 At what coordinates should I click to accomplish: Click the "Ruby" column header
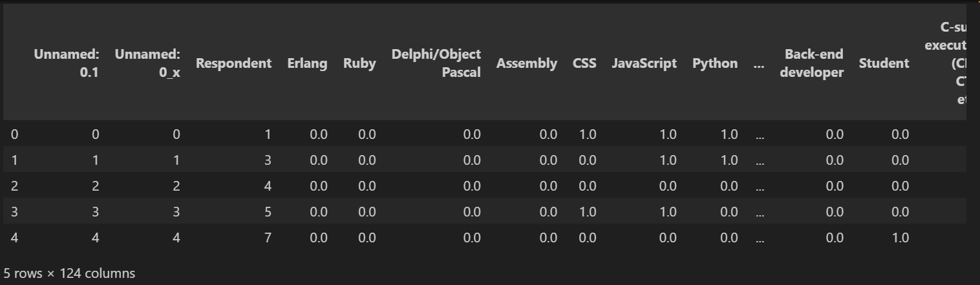tap(359, 63)
